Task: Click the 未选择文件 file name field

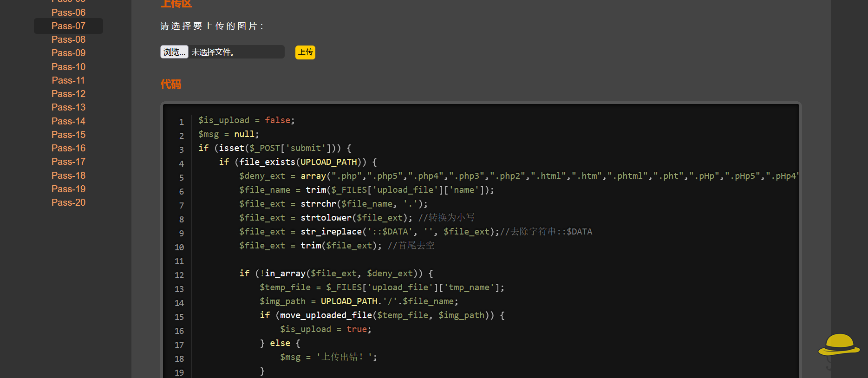Action: click(x=236, y=52)
